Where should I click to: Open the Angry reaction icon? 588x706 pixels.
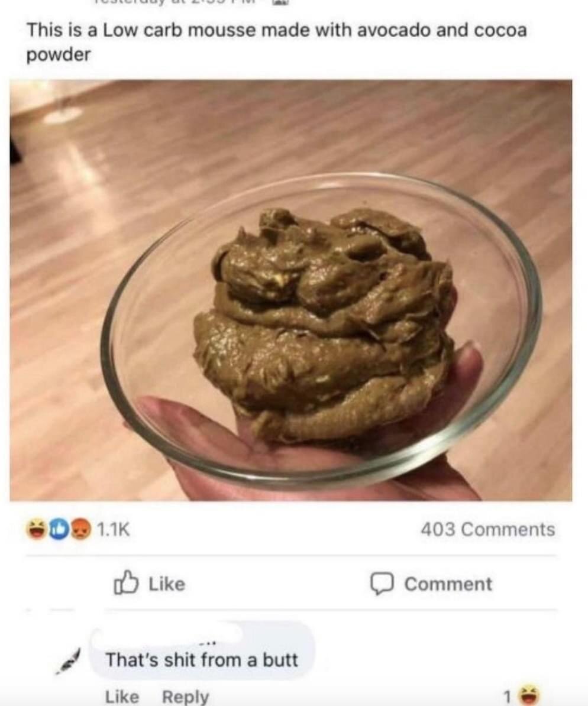[x=80, y=529]
